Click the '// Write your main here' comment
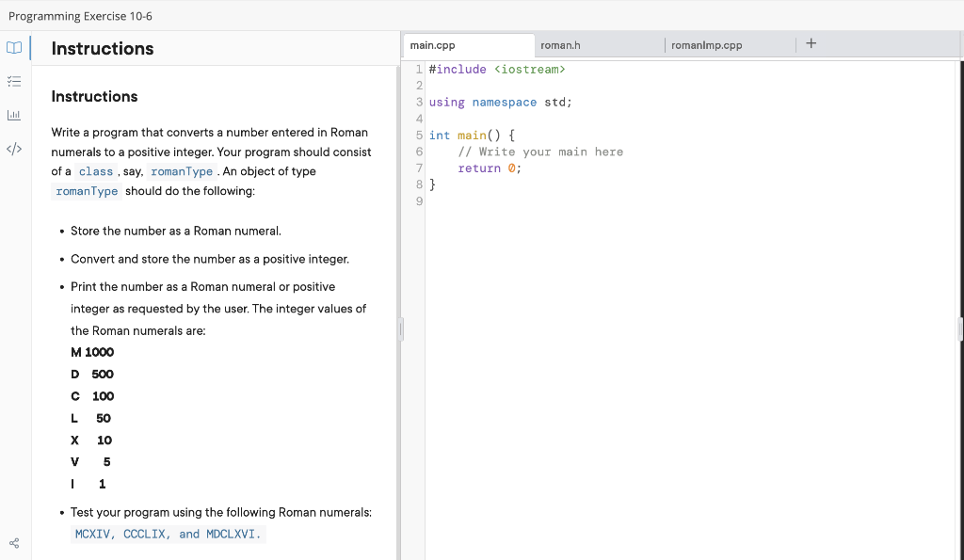Image resolution: width=964 pixels, height=560 pixels. (x=540, y=152)
